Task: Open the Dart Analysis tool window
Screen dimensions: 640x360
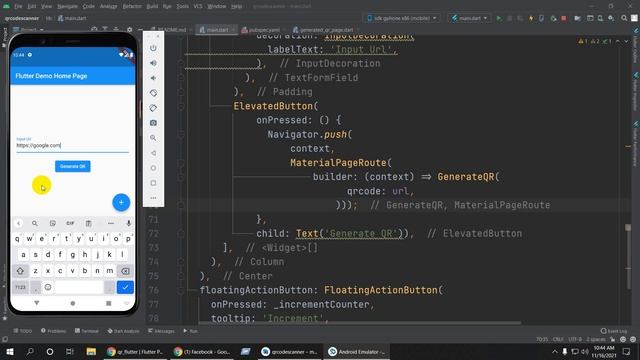Action: click(123, 331)
